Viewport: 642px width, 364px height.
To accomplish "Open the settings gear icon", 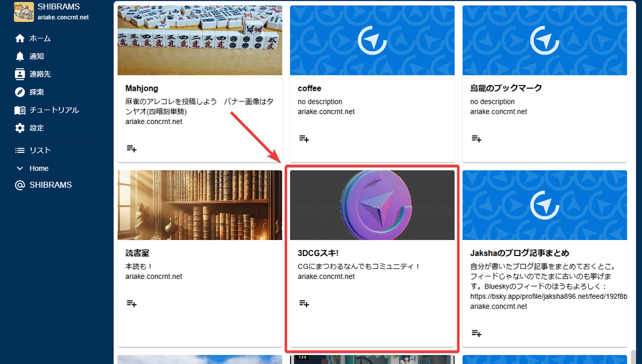I will click(x=20, y=128).
